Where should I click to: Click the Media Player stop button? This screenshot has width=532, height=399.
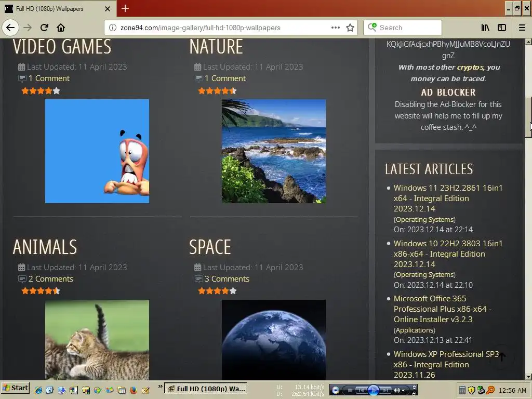click(x=350, y=391)
